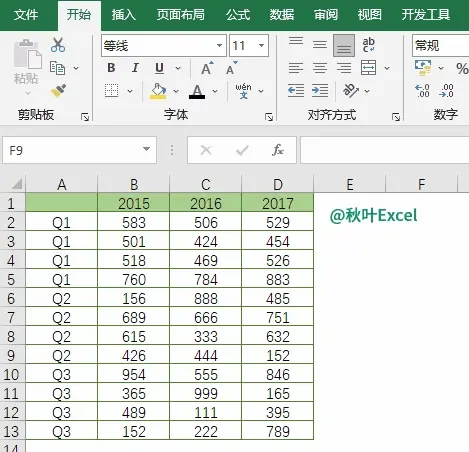Click the Paste clipboard icon
This screenshot has width=469, height=452.
pyautogui.click(x=27, y=54)
